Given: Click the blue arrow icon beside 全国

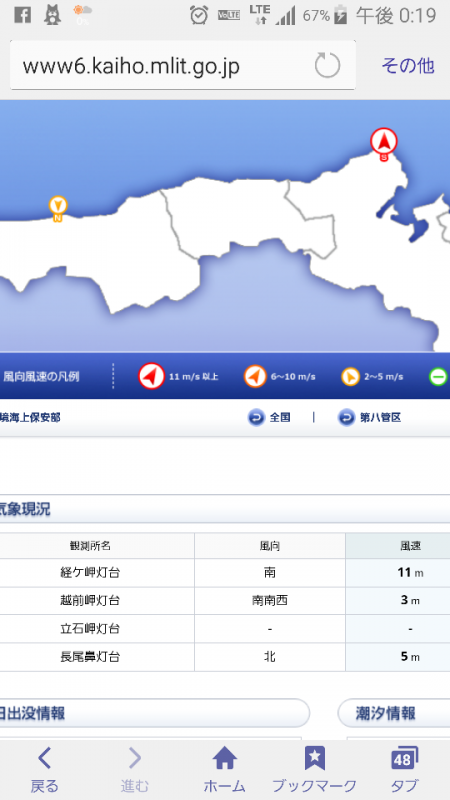Looking at the screenshot, I should click(x=256, y=418).
